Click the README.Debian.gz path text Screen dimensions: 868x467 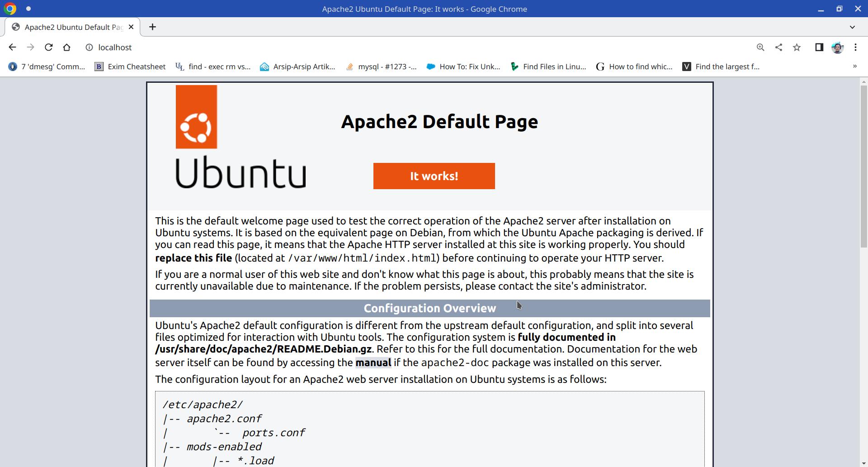(x=263, y=349)
